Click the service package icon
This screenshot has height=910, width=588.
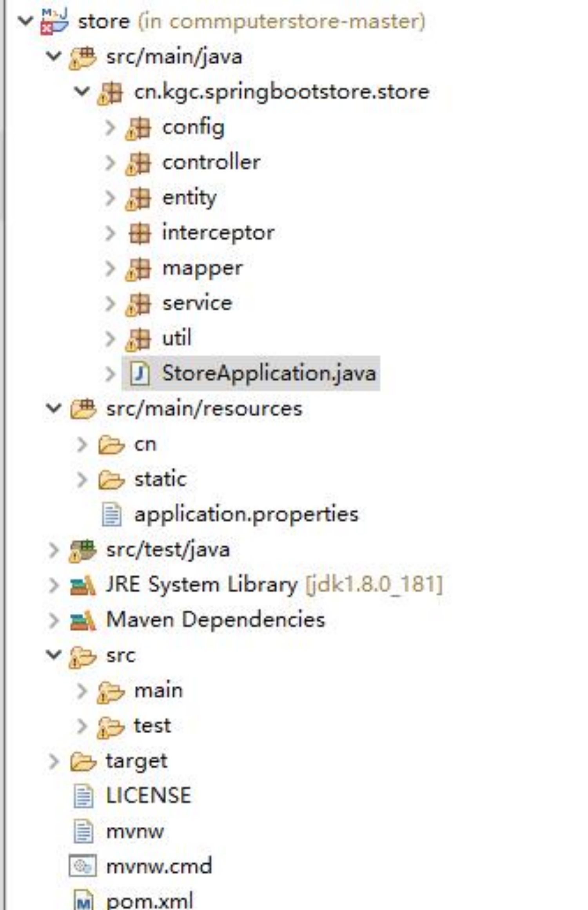pyautogui.click(x=138, y=305)
